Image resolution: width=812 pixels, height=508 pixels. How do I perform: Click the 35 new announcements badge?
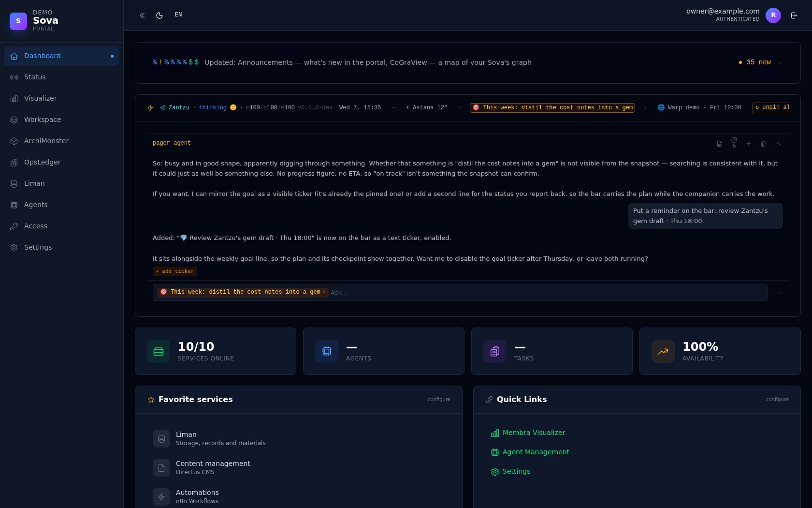click(x=755, y=62)
